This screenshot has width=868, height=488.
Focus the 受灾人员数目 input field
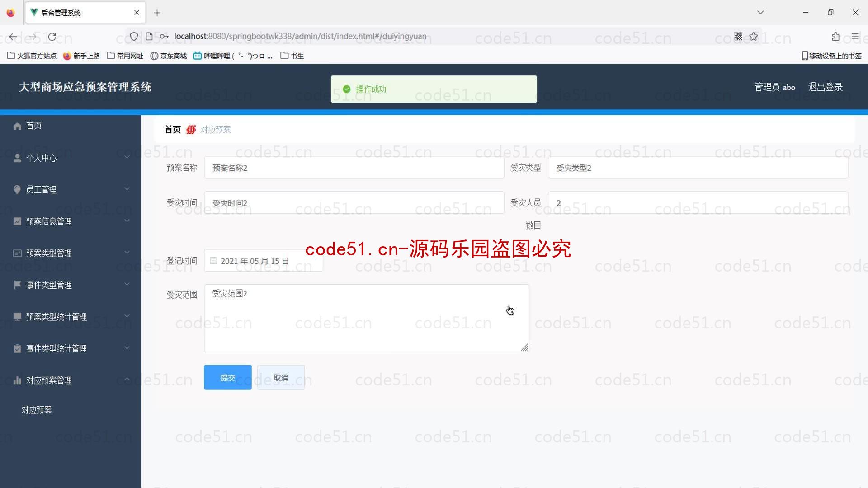(x=698, y=203)
